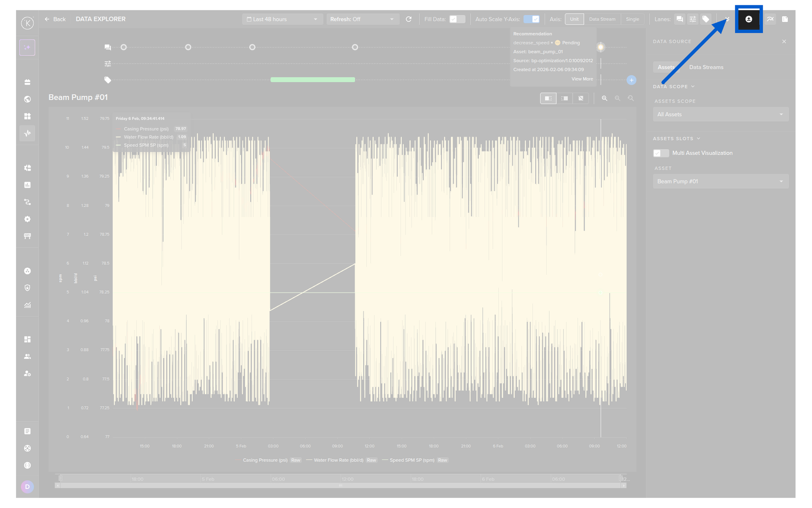Toggle the comments lane icon

(x=679, y=19)
